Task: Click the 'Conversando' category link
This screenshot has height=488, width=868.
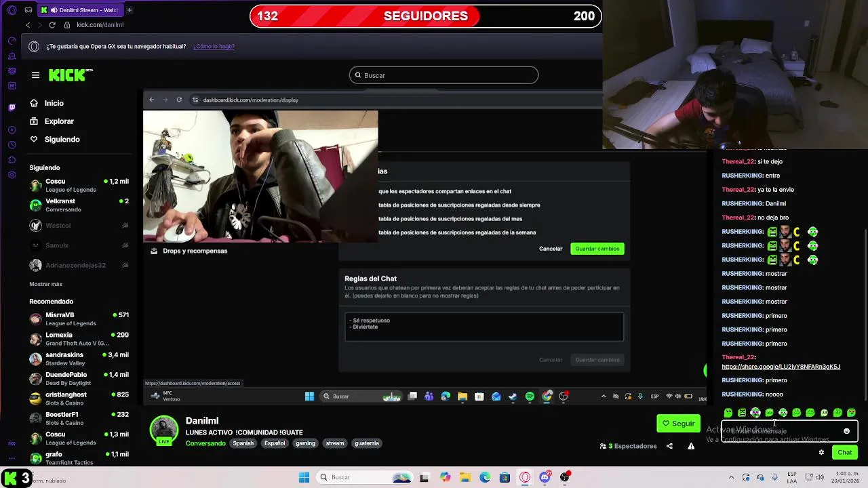Action: point(205,443)
